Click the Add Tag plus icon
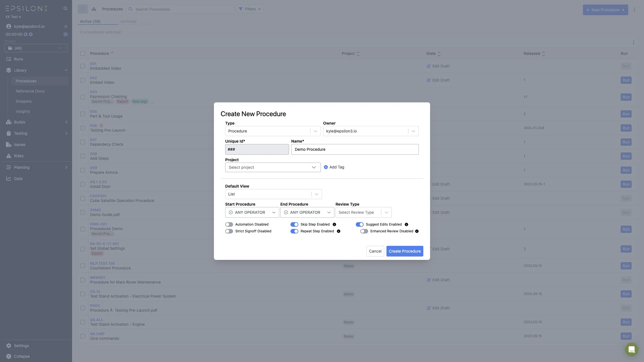This screenshot has height=362, width=644. click(326, 167)
